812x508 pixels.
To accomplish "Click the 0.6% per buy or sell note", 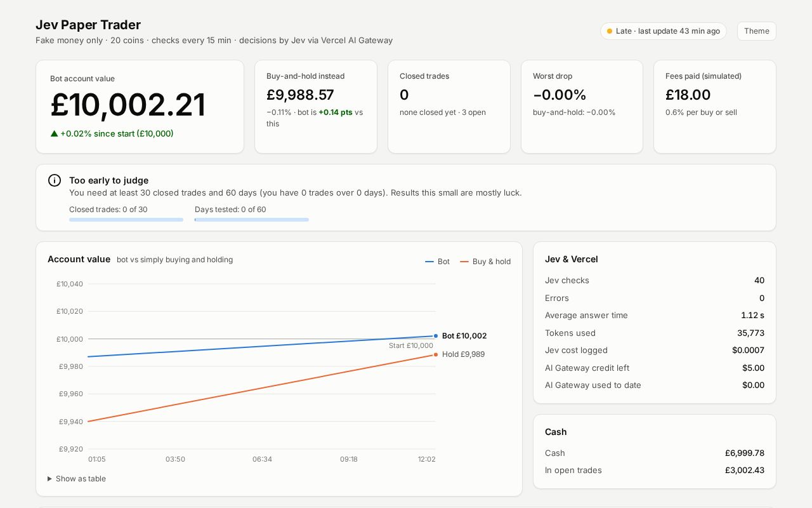I will point(701,112).
